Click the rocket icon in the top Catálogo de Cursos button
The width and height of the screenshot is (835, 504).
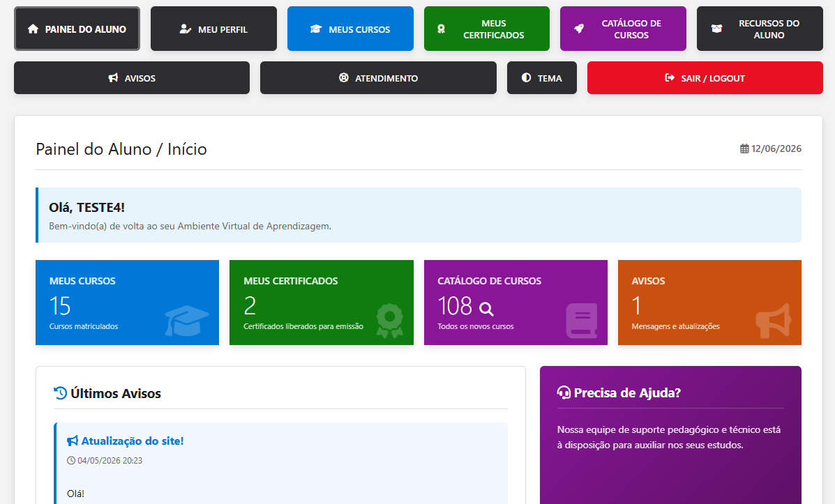(579, 29)
